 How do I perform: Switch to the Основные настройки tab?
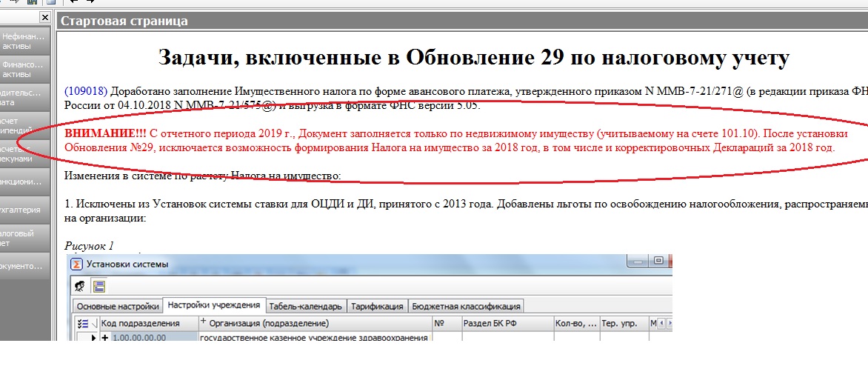pos(116,306)
